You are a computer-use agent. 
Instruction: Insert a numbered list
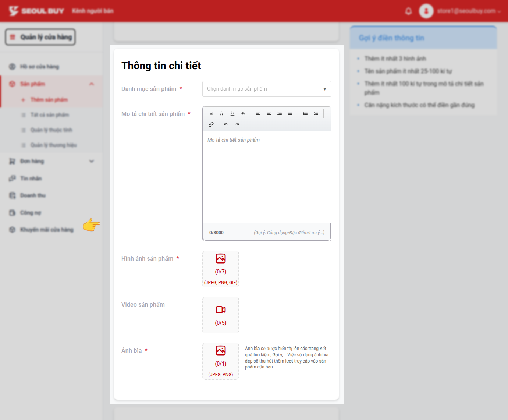point(316,113)
